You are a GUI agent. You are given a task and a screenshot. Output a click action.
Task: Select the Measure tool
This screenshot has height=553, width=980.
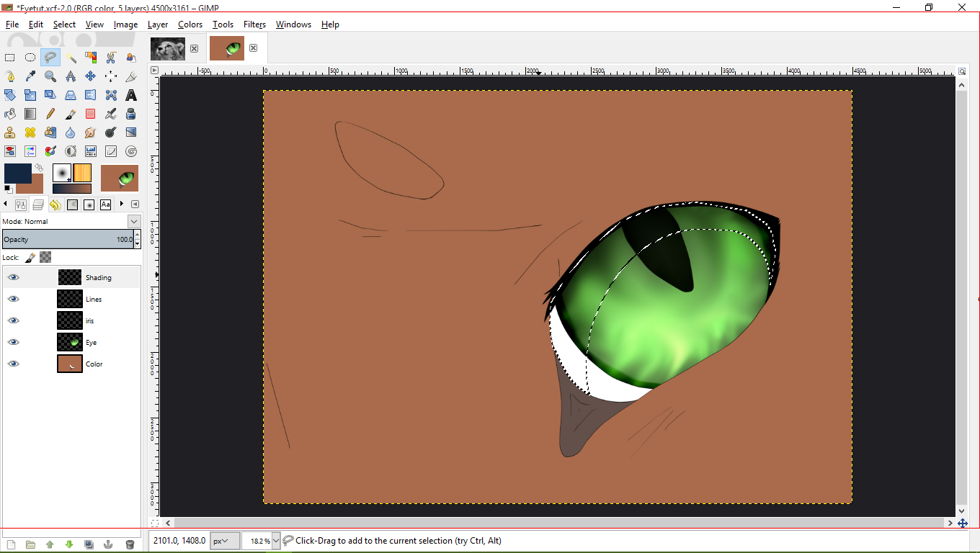(x=71, y=76)
